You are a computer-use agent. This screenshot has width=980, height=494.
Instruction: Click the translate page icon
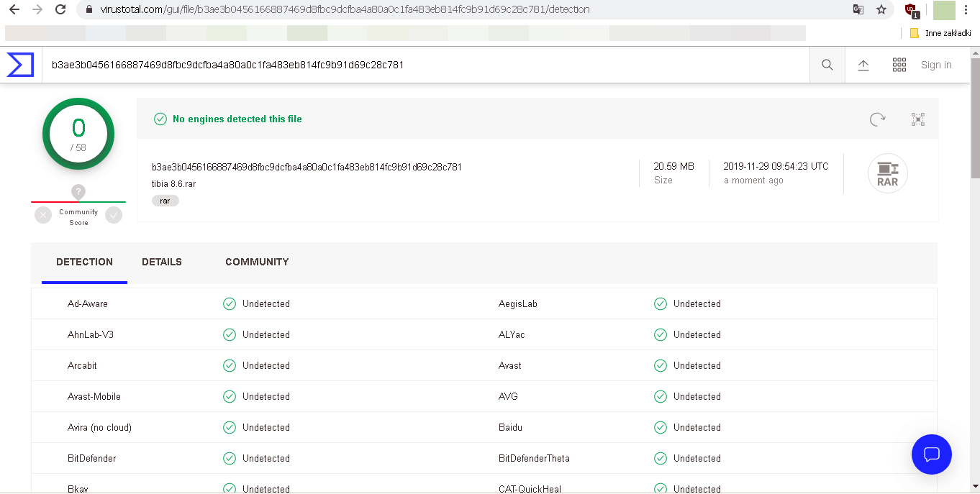(858, 9)
